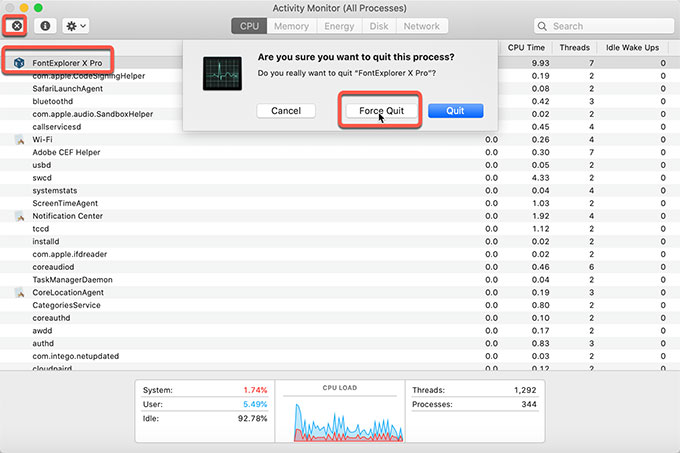The height and width of the screenshot is (453, 680).
Task: Click the User 5.49% value
Action: pyautogui.click(x=255, y=404)
